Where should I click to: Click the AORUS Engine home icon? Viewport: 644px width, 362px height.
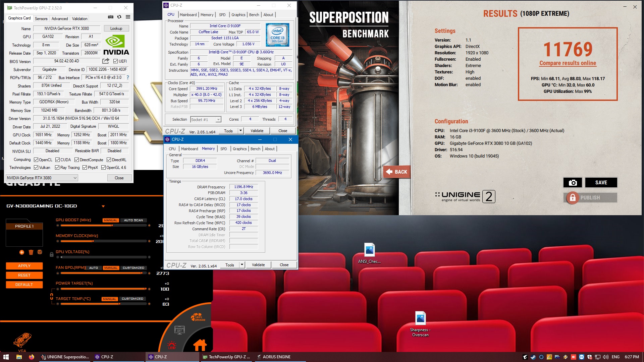[200, 345]
